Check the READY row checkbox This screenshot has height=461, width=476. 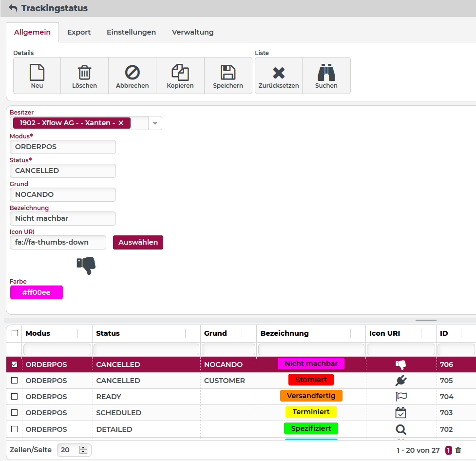15,397
